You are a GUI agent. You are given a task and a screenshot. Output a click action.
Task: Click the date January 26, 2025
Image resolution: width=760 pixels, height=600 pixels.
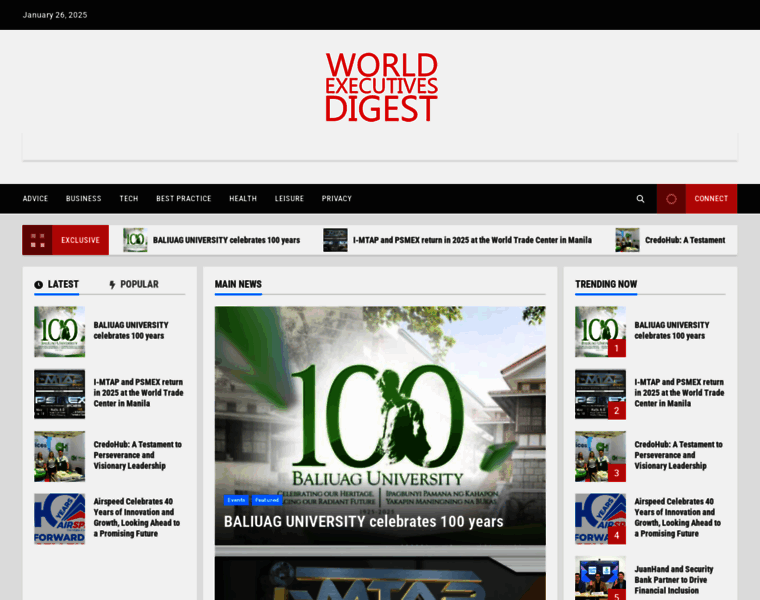55,15
